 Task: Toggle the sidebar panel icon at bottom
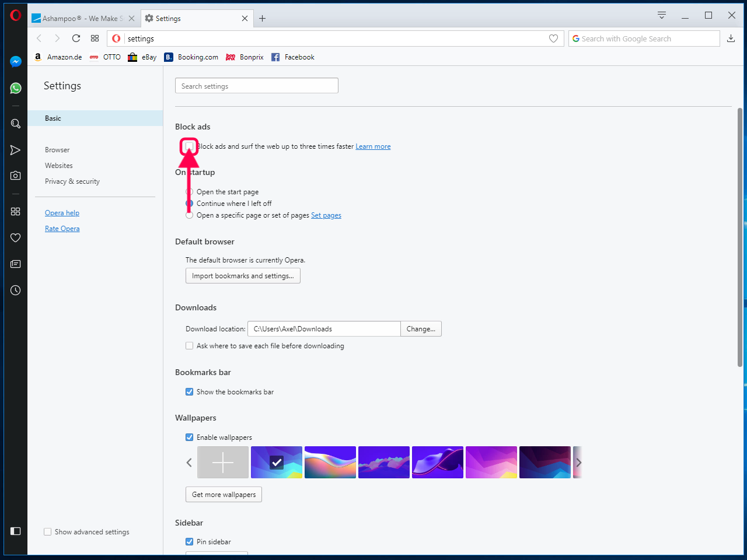(x=16, y=531)
